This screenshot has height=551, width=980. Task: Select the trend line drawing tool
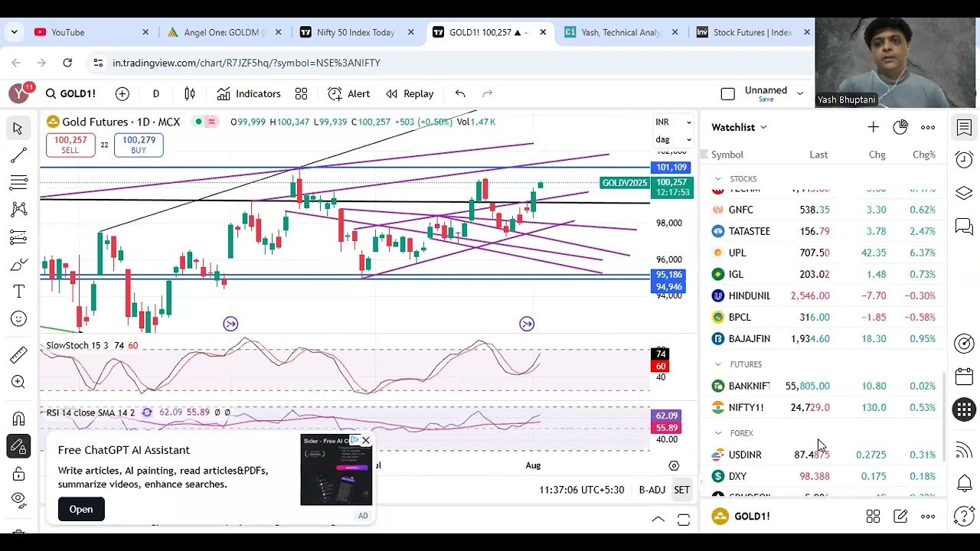pos(18,155)
